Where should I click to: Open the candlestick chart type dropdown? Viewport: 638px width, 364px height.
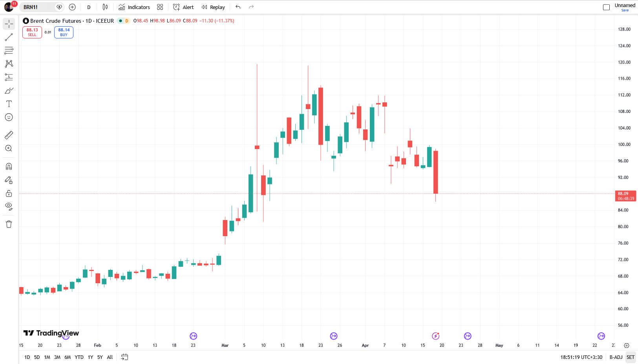coord(105,7)
